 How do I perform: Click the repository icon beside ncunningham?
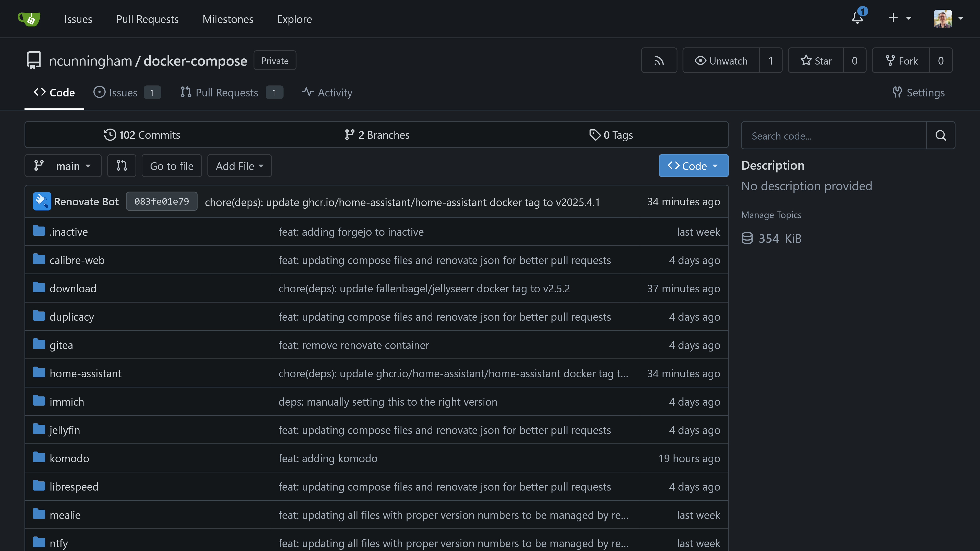point(33,60)
